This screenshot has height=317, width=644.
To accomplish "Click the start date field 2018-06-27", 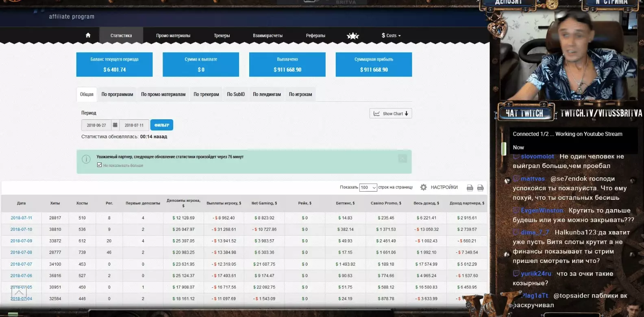I will (96, 125).
